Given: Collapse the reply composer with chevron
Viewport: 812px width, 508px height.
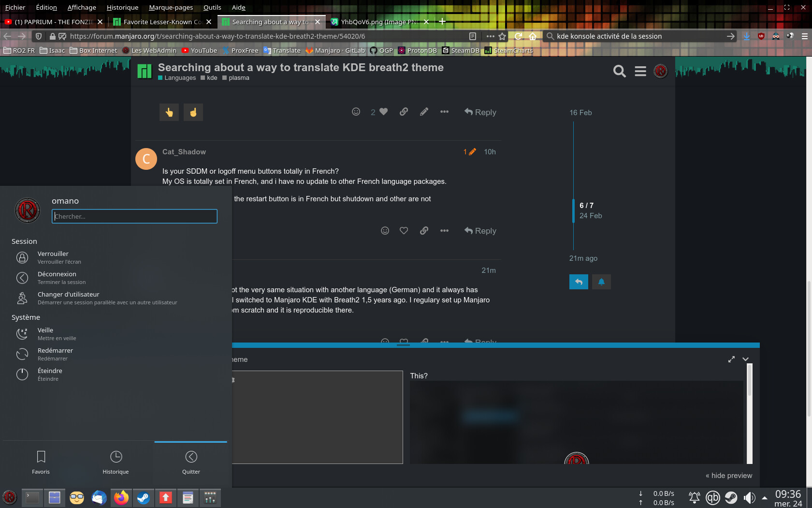Looking at the screenshot, I should pos(745,359).
